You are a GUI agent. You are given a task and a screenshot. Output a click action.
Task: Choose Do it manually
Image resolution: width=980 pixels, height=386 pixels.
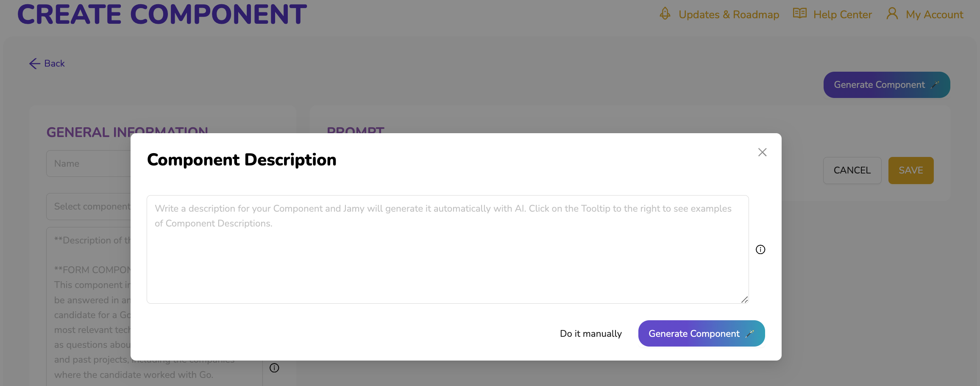tap(590, 334)
